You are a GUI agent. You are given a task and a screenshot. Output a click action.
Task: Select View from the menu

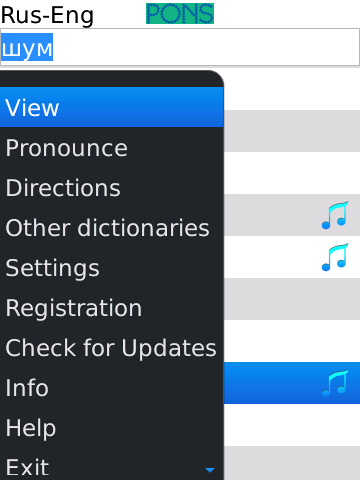click(x=112, y=107)
